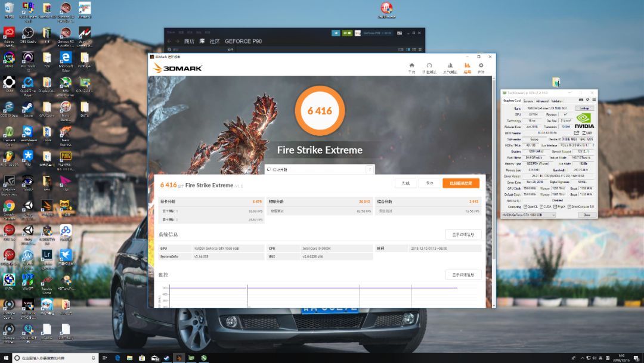Toggle CUDA checkbox in GPU-Z
Viewport: 644px width, 363px height.
(x=541, y=207)
